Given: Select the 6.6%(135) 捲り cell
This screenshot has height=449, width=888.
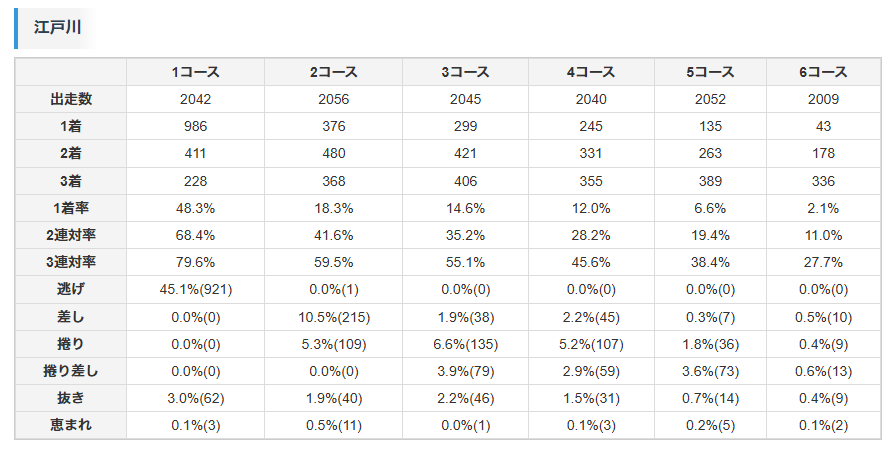Looking at the screenshot, I should (x=465, y=344).
